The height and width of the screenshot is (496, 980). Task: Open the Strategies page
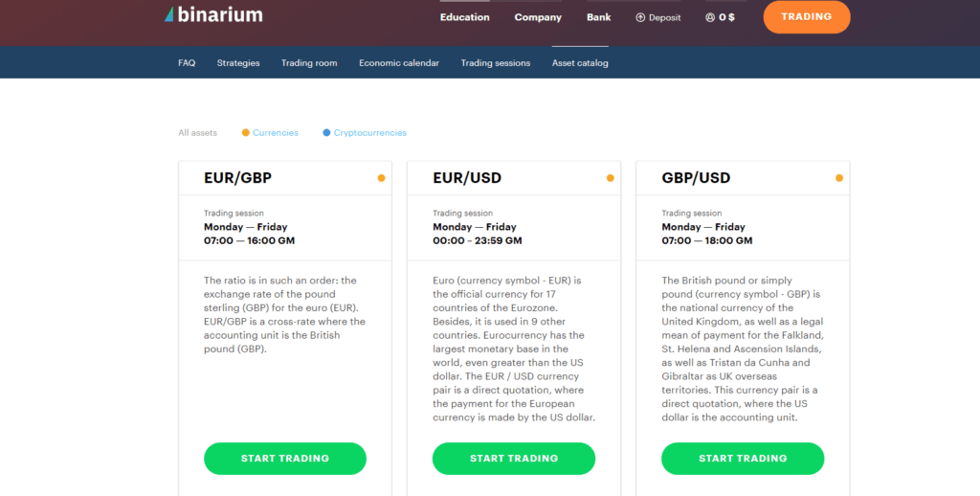click(238, 63)
